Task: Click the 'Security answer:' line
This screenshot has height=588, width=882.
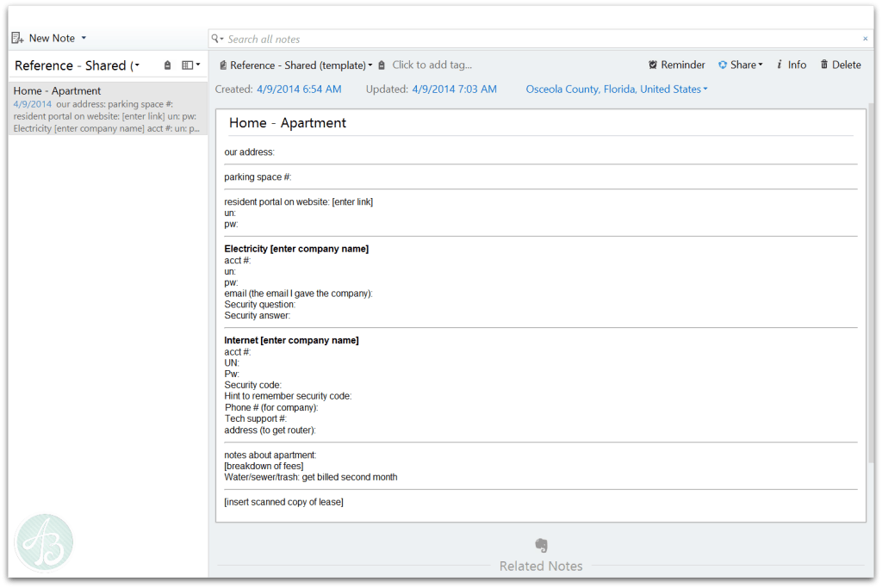Action: click(x=258, y=315)
